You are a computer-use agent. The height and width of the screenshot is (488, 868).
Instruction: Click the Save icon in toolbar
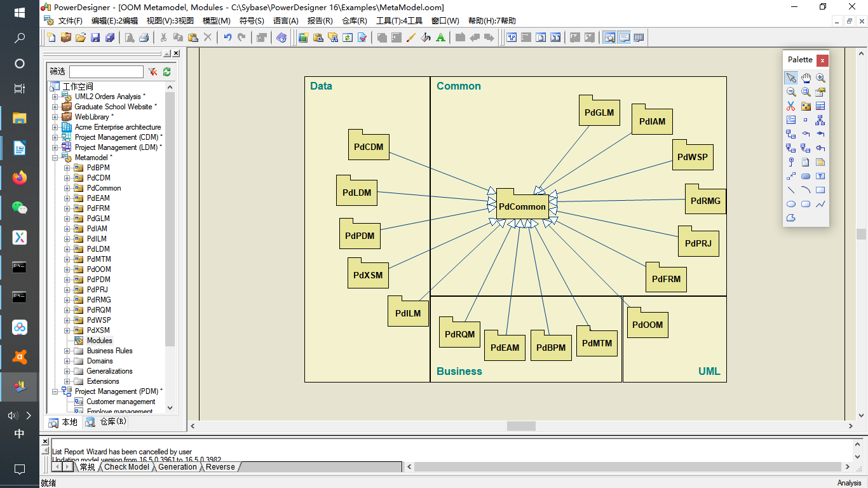pyautogui.click(x=95, y=37)
